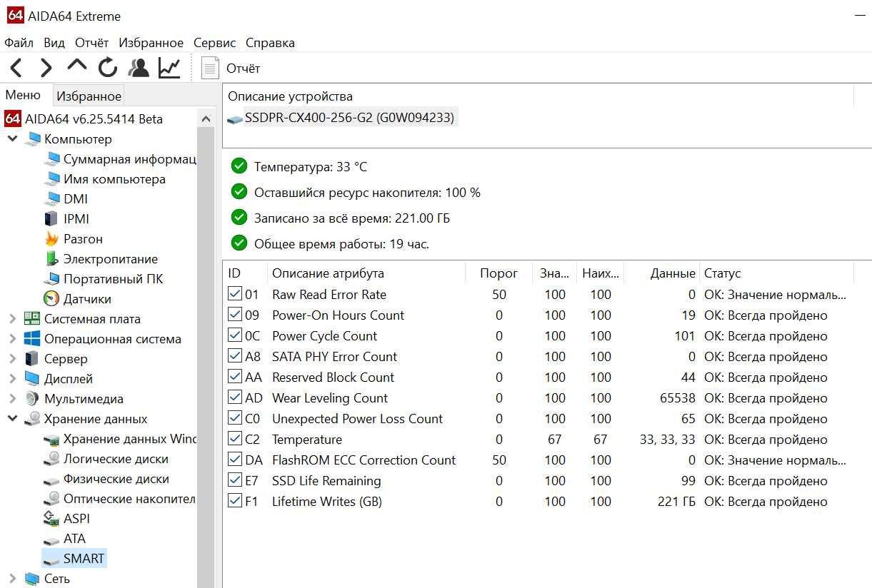
Task: Collapse the Компьютер tree node
Action: [x=12, y=139]
